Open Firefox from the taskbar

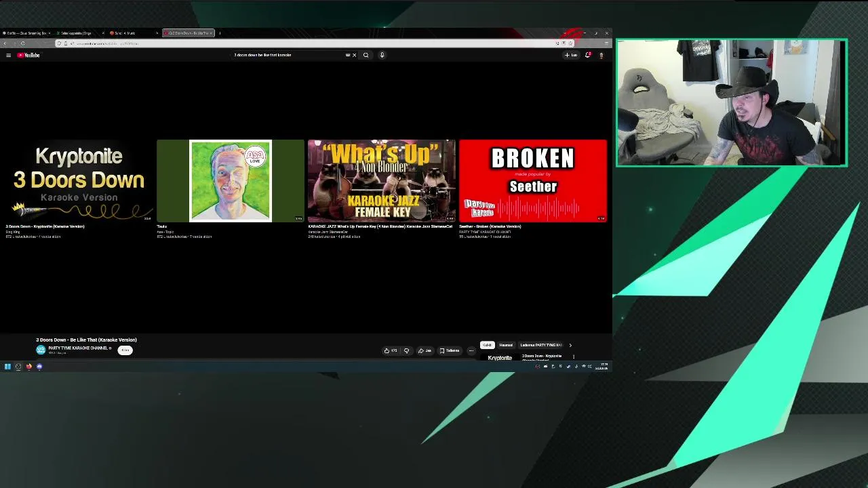click(x=28, y=367)
